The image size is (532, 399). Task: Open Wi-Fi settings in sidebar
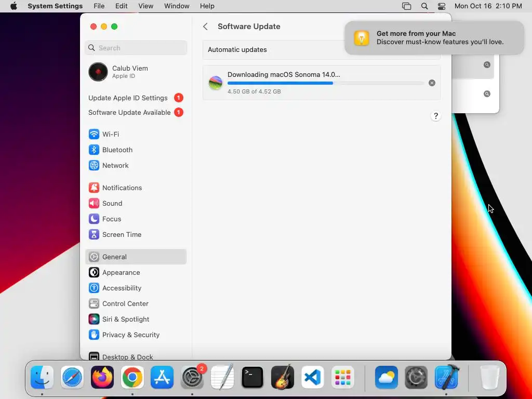pyautogui.click(x=136, y=134)
